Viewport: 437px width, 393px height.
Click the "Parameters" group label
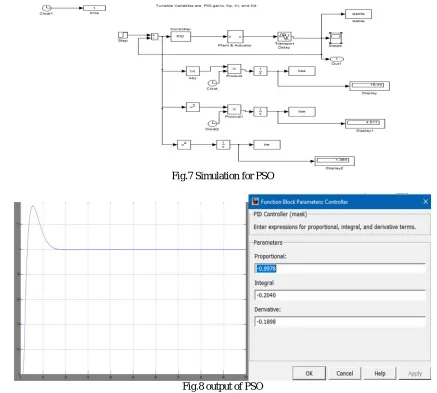[x=268, y=242]
